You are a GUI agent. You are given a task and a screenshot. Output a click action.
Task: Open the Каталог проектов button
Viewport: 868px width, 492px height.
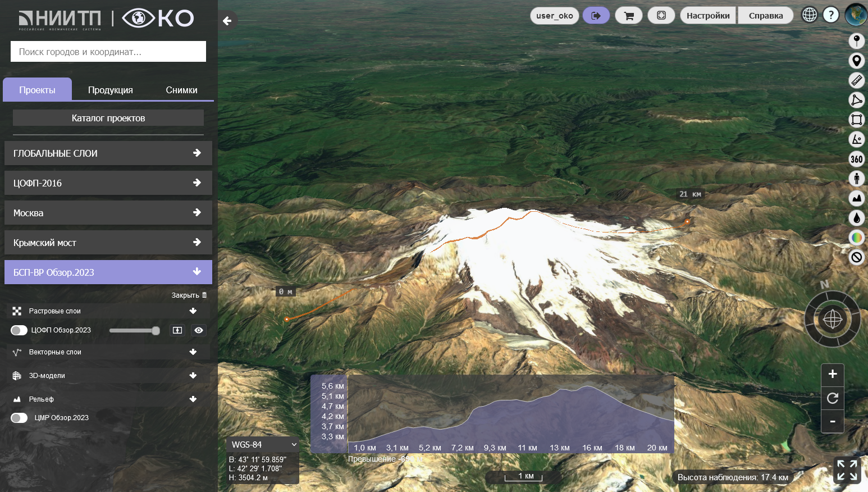[108, 118]
